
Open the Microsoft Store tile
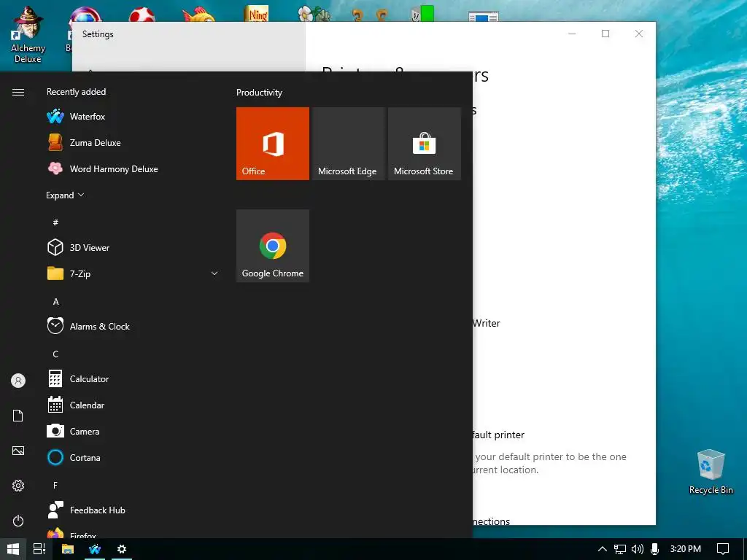[425, 144]
